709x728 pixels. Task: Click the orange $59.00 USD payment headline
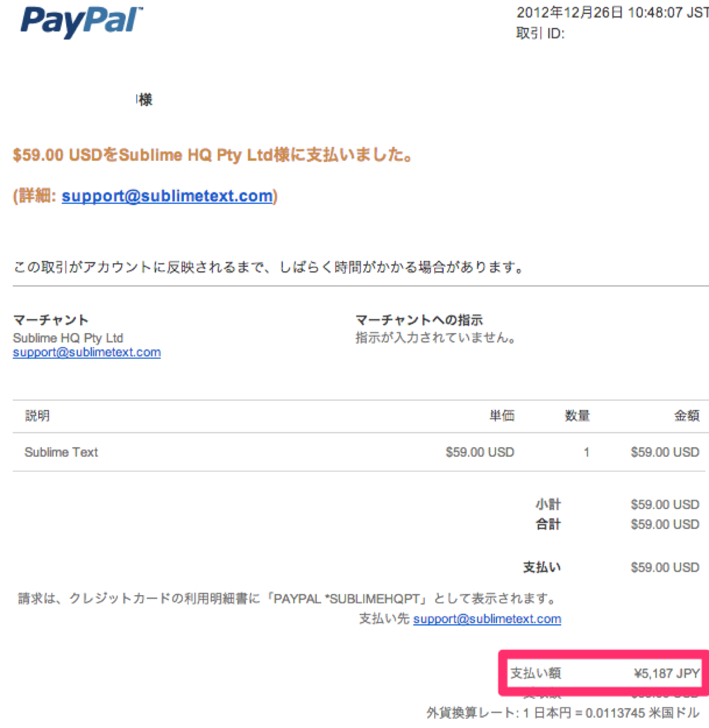(x=213, y=155)
